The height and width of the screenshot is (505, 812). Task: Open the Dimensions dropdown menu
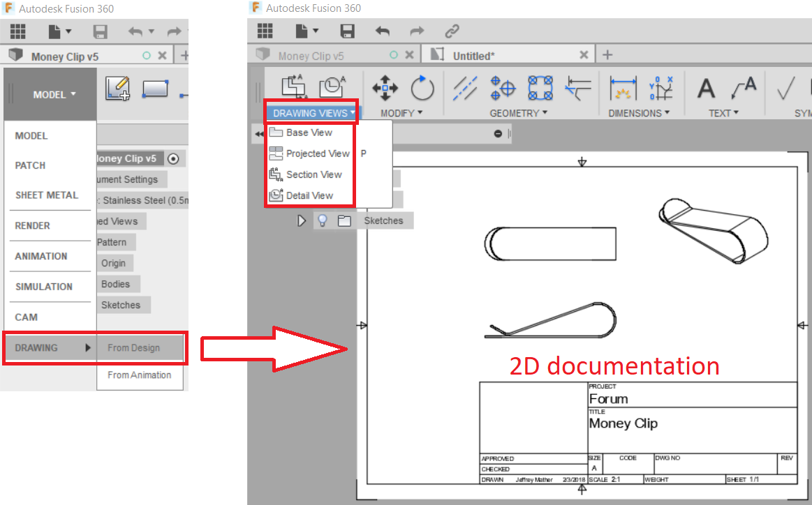(x=637, y=113)
